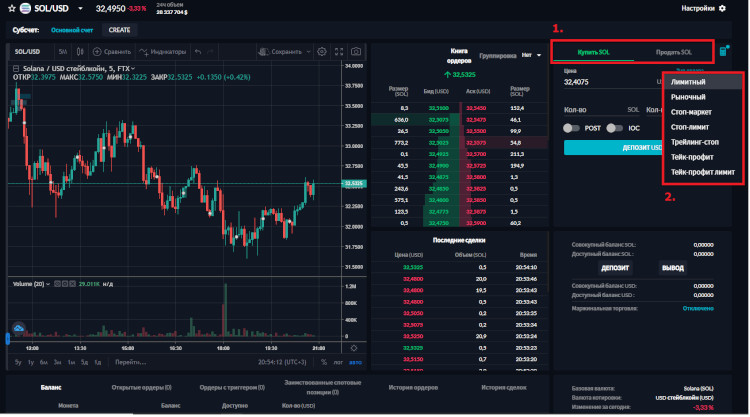Click the CREATE subaccount button

pos(119,30)
